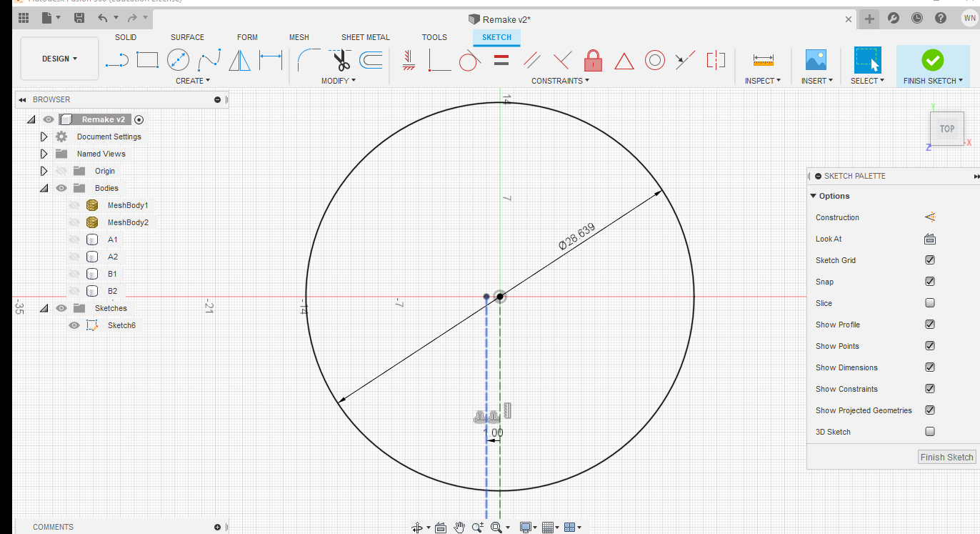The width and height of the screenshot is (980, 534).
Task: Click the Undo arrow
Action: pyautogui.click(x=103, y=18)
